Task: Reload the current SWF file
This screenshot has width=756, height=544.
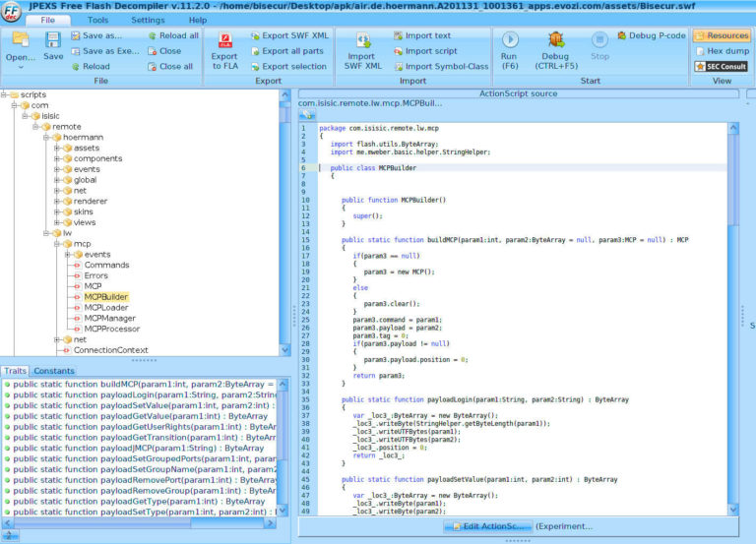Action: point(91,67)
